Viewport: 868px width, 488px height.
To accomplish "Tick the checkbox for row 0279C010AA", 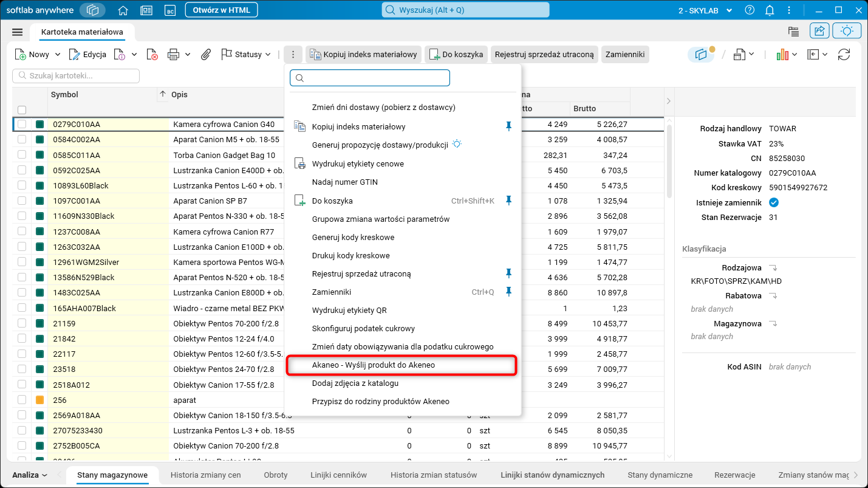I will [x=22, y=124].
